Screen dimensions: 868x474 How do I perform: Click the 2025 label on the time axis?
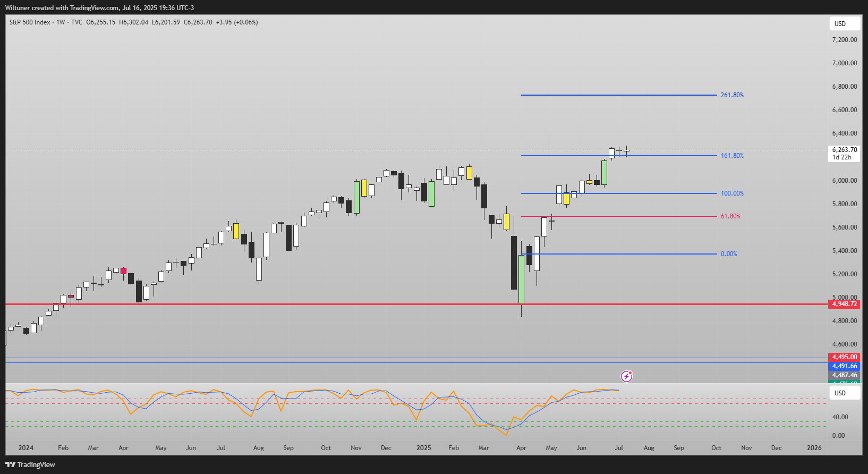point(424,448)
